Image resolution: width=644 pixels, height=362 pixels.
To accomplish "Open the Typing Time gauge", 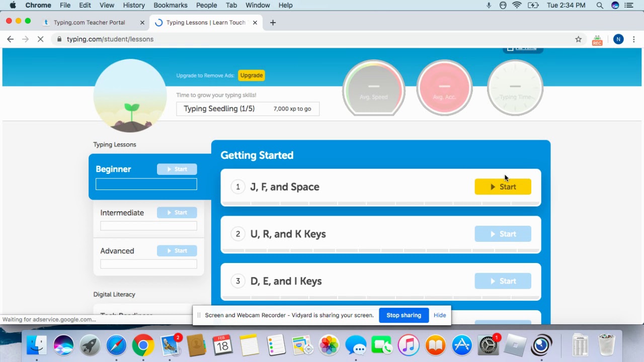I will pyautogui.click(x=515, y=88).
